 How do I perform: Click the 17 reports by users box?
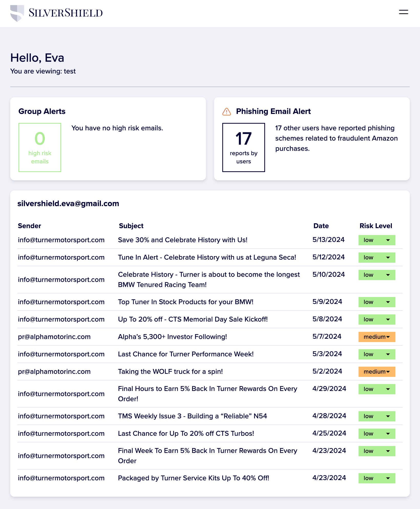coord(244,147)
